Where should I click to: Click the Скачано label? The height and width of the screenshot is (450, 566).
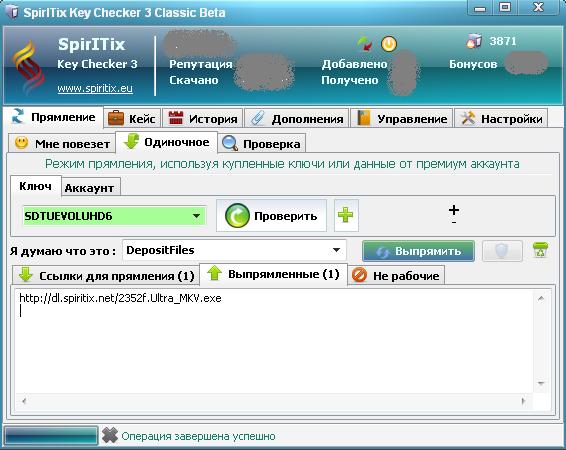tap(194, 80)
